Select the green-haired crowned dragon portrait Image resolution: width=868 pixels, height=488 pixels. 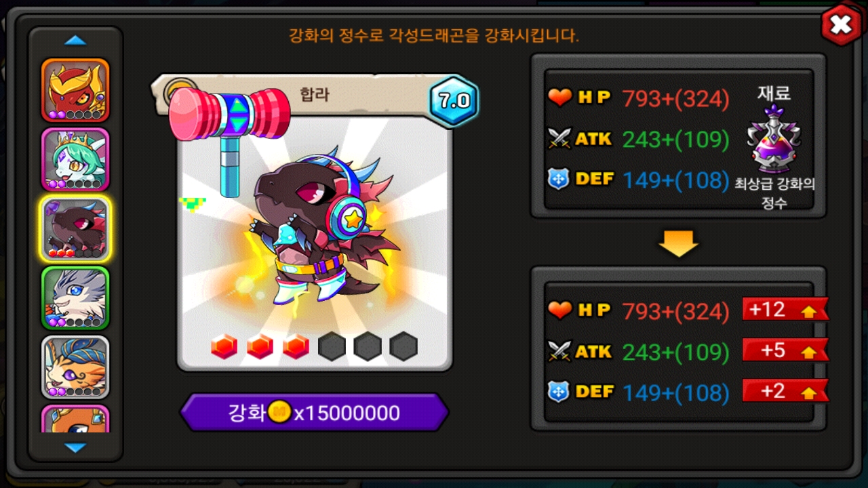[x=75, y=159]
